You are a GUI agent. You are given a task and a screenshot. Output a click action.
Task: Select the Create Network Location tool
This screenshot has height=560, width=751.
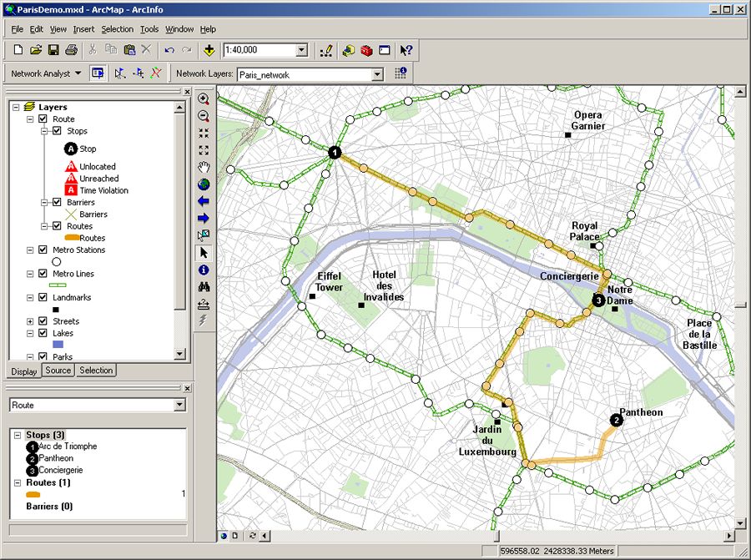click(119, 73)
